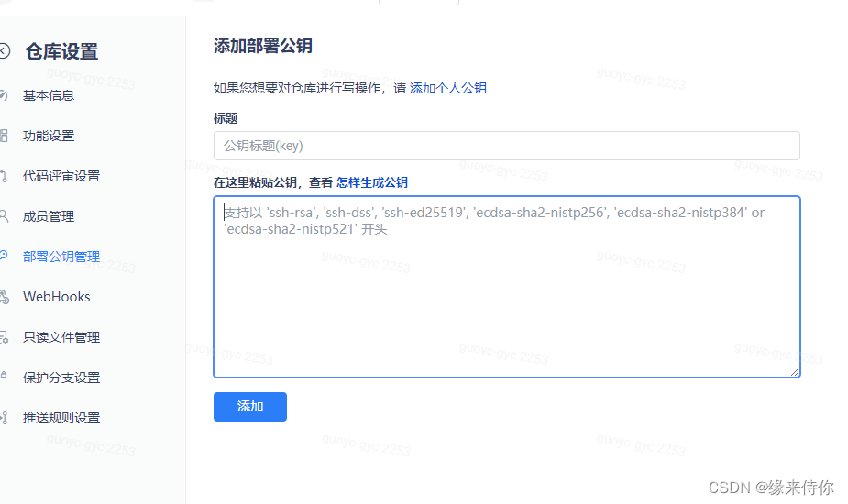The image size is (848, 504).
Task: Click the 基本信息 sidebar icon
Action: tap(4, 95)
